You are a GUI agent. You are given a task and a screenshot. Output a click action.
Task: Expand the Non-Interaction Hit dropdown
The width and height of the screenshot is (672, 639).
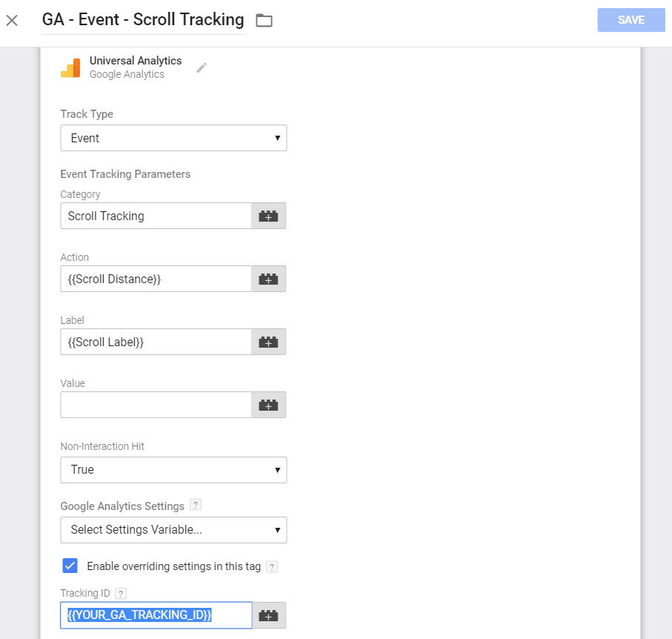click(x=173, y=469)
